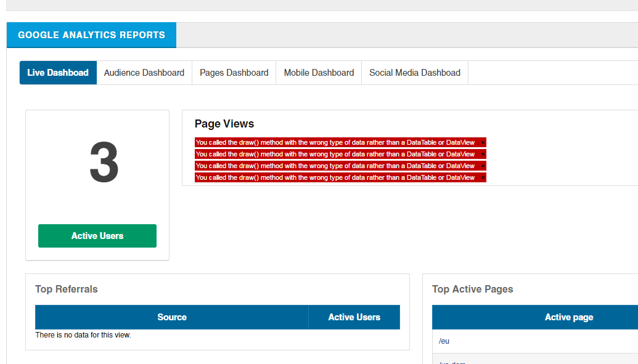638x364 pixels.
Task: Select the Pages Dashboard tab
Action: [234, 73]
